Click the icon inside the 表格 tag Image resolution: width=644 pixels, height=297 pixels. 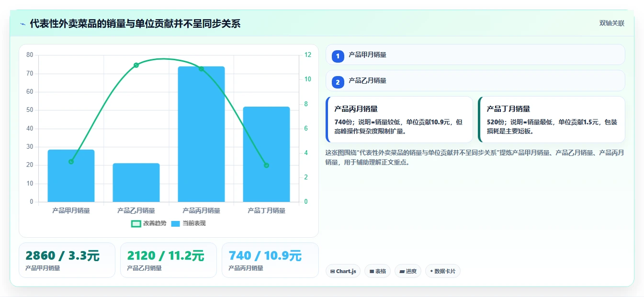(x=372, y=271)
